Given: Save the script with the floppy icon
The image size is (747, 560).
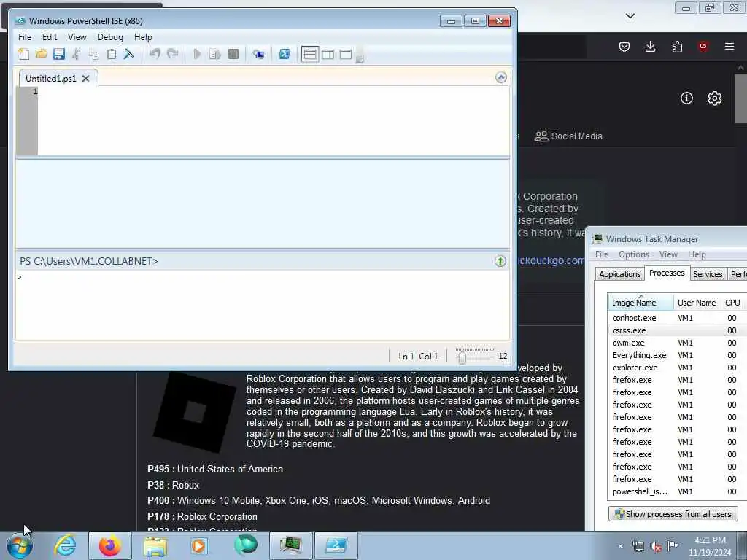Looking at the screenshot, I should 58,54.
